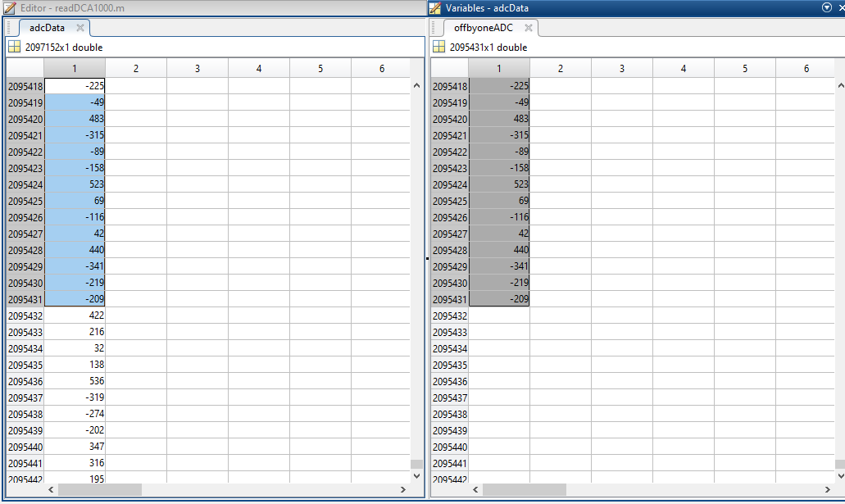Click 69 cell in offbyoneADC
This screenshot has height=504, width=845.
point(499,201)
